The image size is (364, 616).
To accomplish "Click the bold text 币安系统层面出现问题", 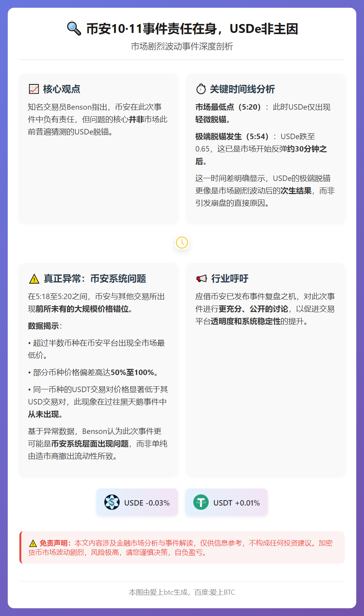I will pos(90,444).
